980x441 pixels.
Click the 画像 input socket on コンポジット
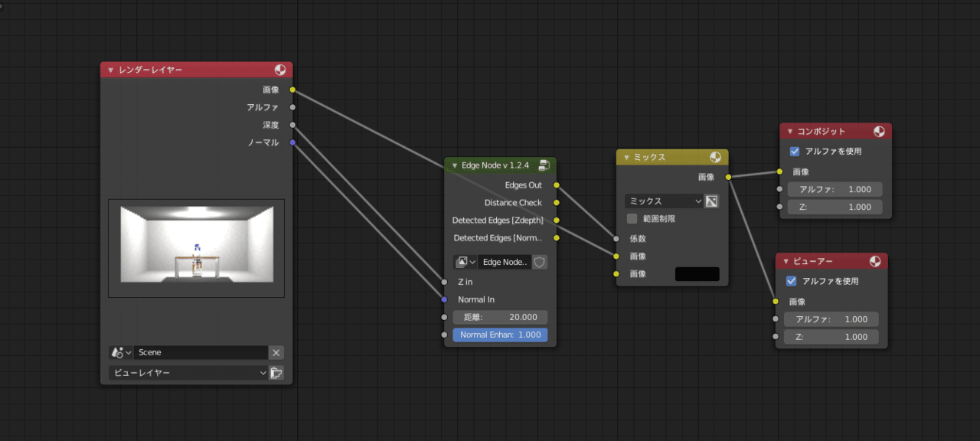(779, 171)
